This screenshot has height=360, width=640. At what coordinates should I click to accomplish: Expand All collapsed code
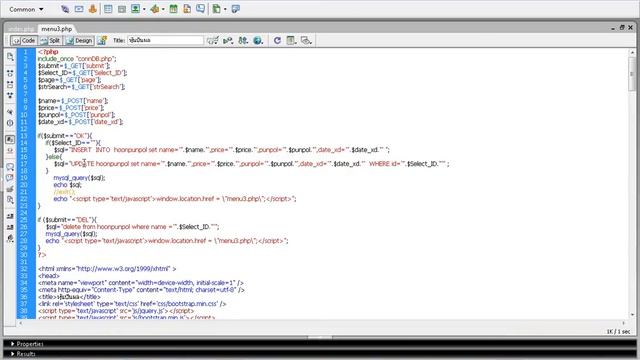coord(10,96)
